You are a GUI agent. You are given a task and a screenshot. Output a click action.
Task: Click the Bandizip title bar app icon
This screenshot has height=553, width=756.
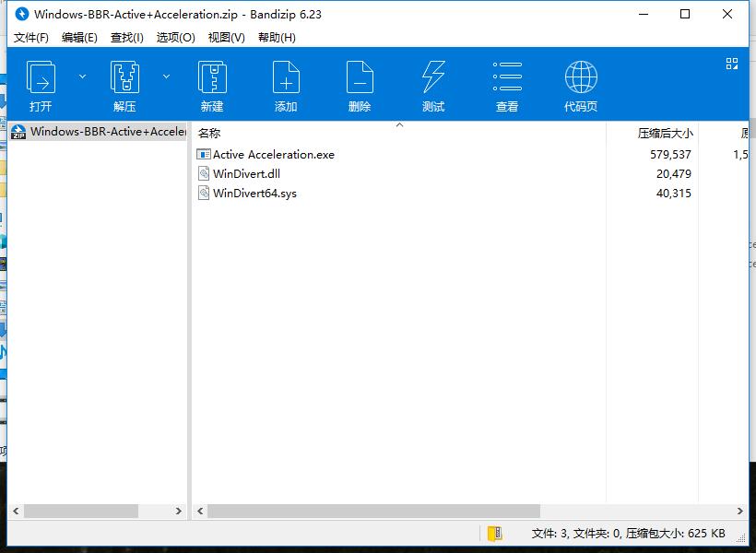point(22,14)
